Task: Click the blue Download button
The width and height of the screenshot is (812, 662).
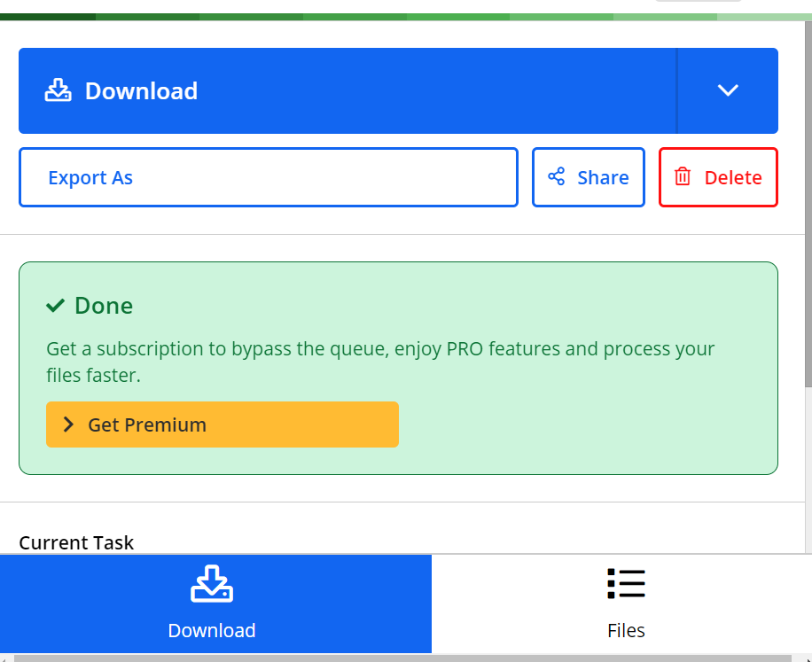Action: 347,90
